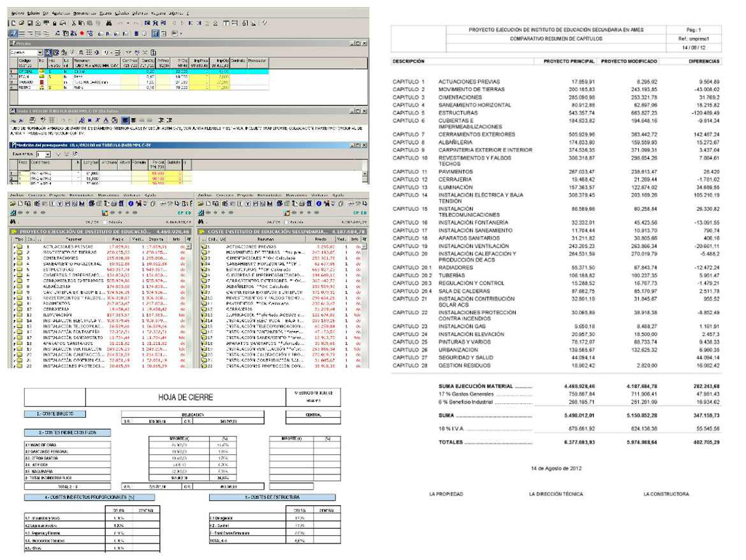Click the Resumen column header in left project
746x560 pixels.
pyautogui.click(x=70, y=239)
